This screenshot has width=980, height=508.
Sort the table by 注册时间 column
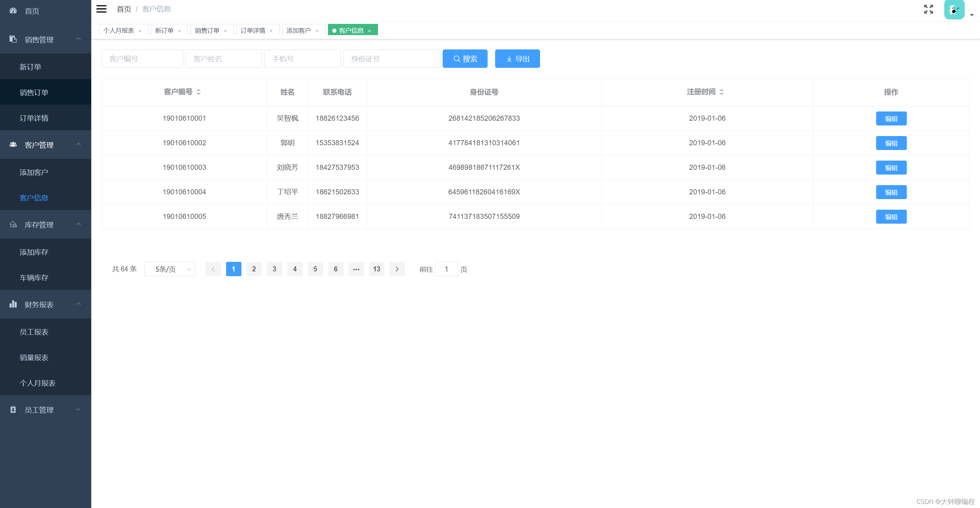[x=721, y=92]
